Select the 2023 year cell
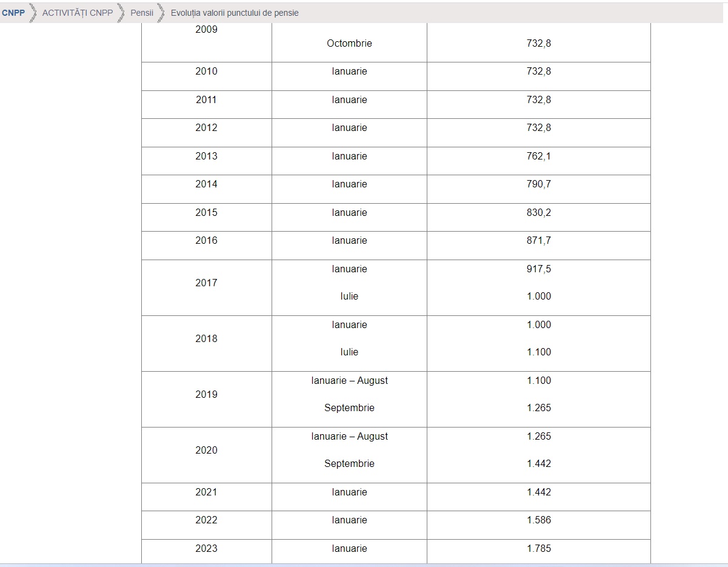Viewport: 728px width, 567px height. [x=206, y=549]
